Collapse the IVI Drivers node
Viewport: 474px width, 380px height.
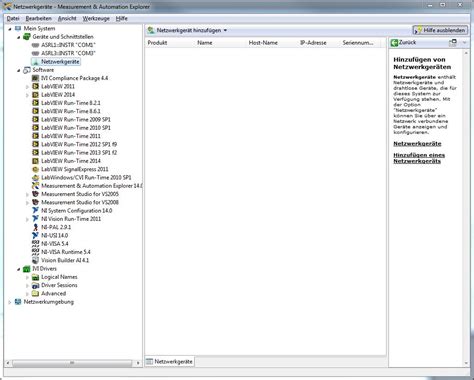(19, 269)
